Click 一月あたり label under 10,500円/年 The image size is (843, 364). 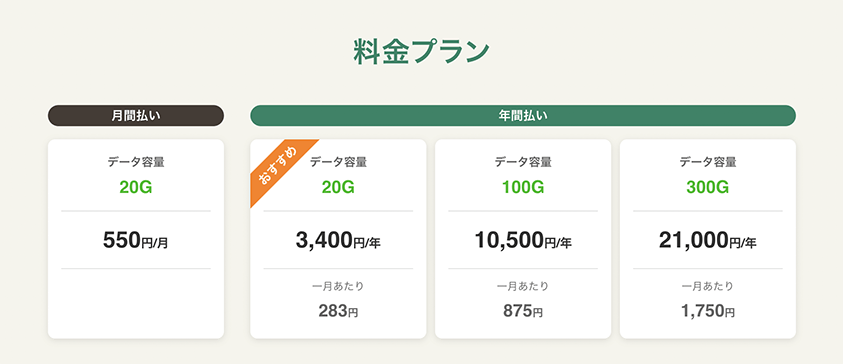[523, 287]
